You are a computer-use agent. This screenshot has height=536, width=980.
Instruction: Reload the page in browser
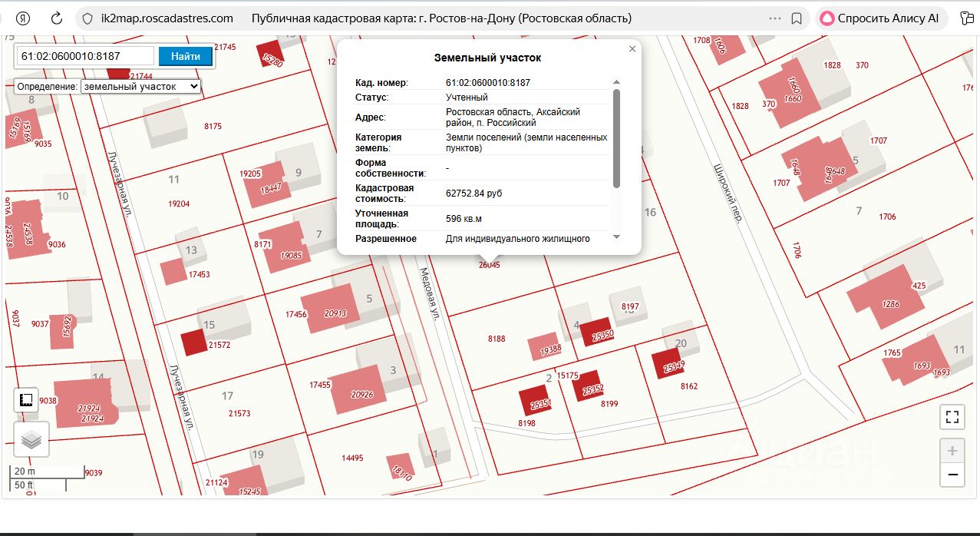click(56, 18)
